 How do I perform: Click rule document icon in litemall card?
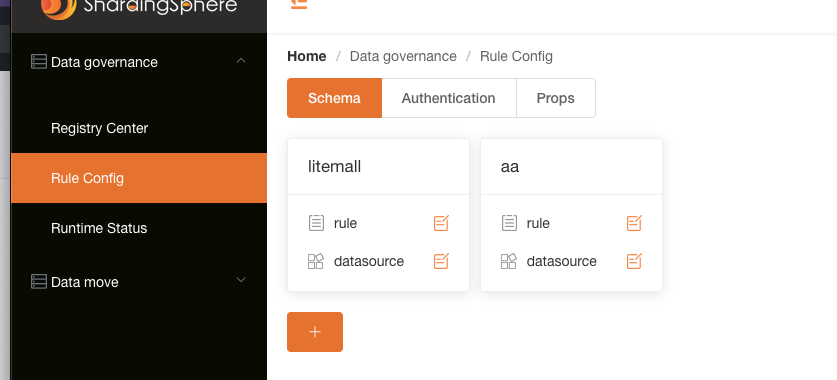click(316, 223)
